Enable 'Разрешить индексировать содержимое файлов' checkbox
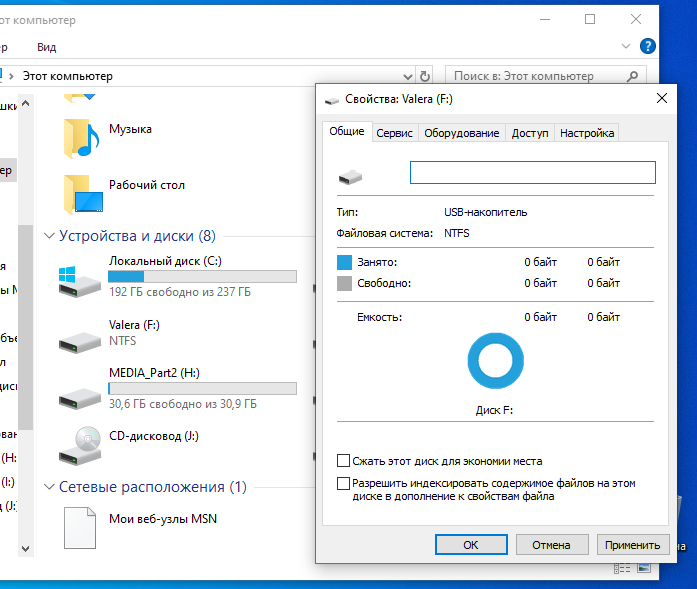 [x=343, y=483]
